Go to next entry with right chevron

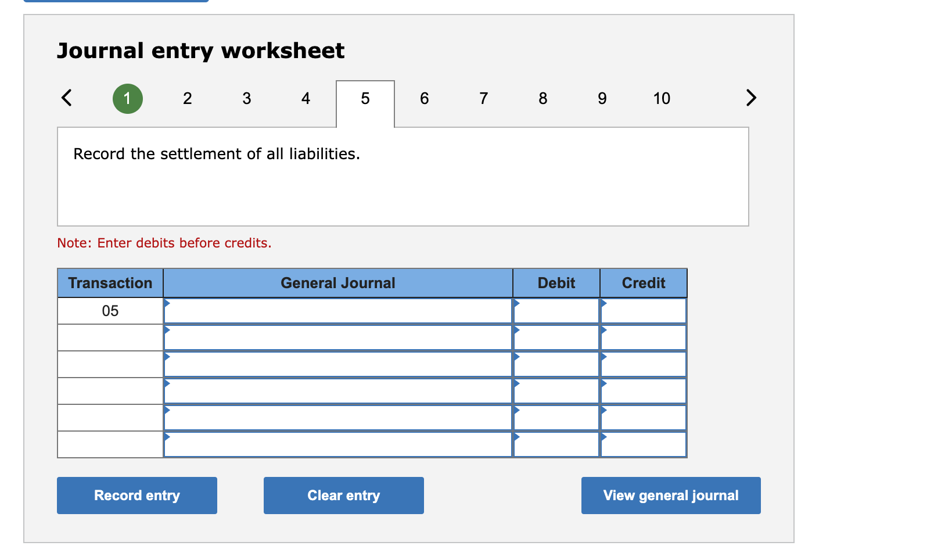(x=751, y=98)
